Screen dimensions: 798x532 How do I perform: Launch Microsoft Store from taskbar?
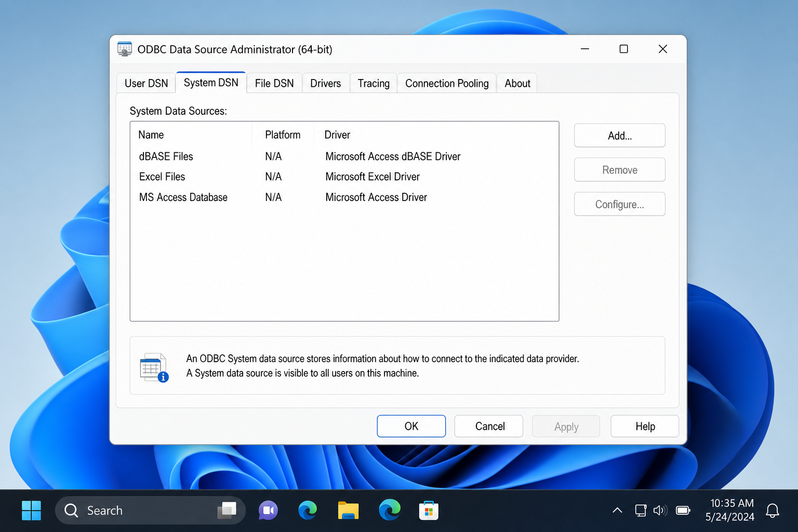point(429,510)
